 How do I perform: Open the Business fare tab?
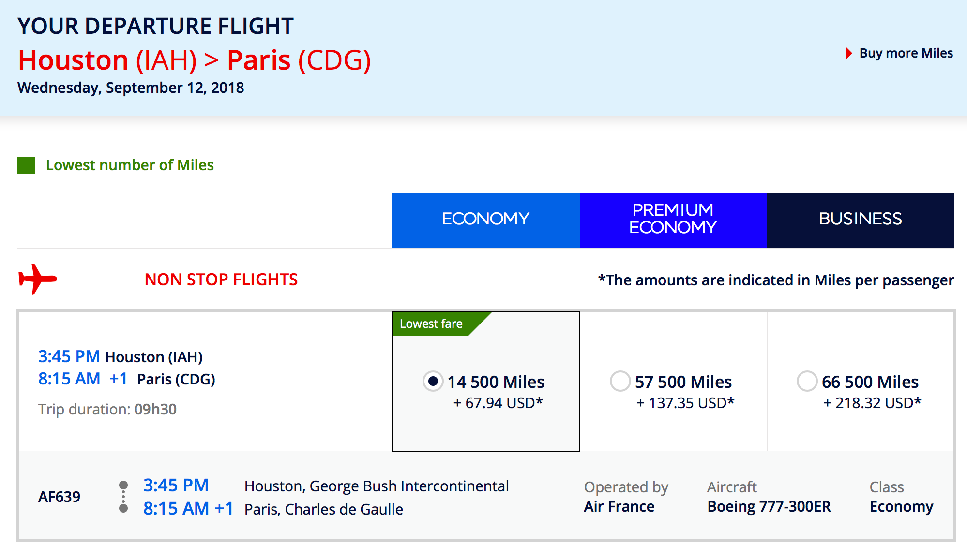coord(861,221)
